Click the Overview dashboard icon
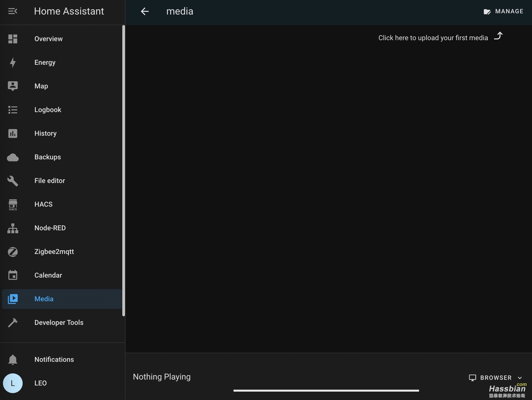This screenshot has height=400, width=532. pyautogui.click(x=13, y=39)
